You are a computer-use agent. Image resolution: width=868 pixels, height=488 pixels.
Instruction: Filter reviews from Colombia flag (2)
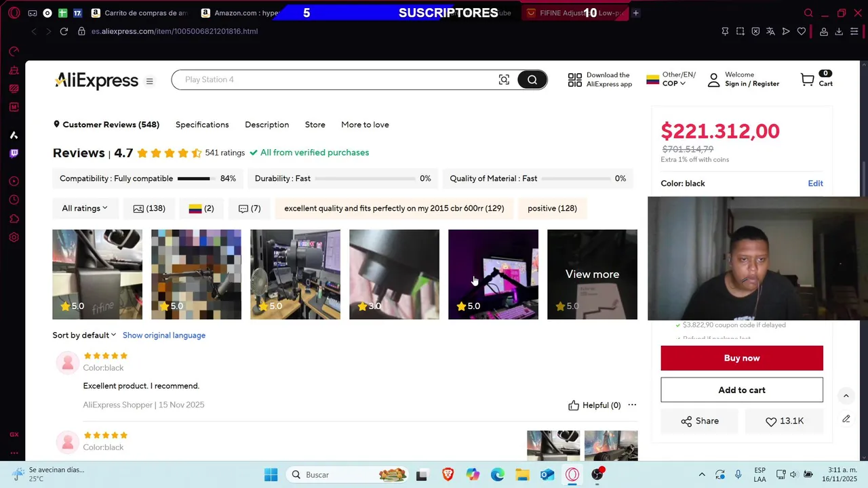click(x=201, y=208)
